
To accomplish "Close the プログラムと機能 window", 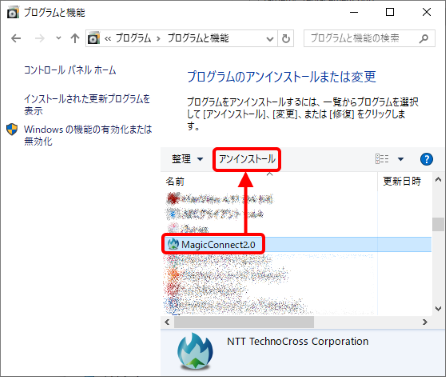I will [x=427, y=12].
